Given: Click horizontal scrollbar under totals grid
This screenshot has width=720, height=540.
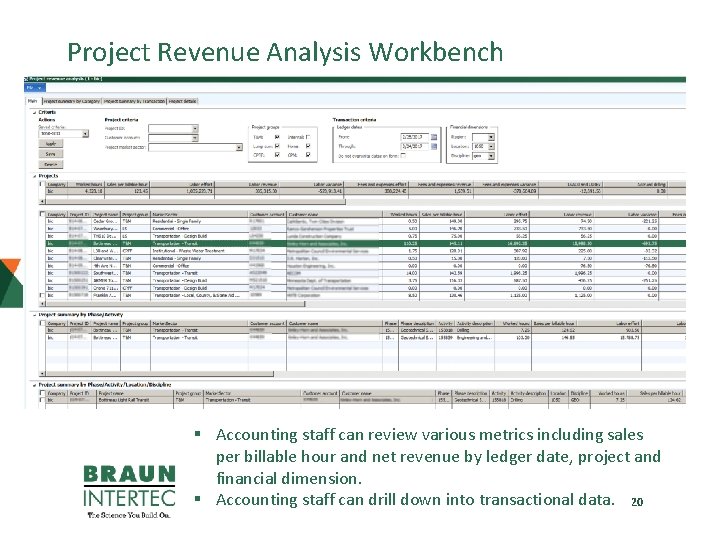Looking at the screenshot, I should point(195,202).
